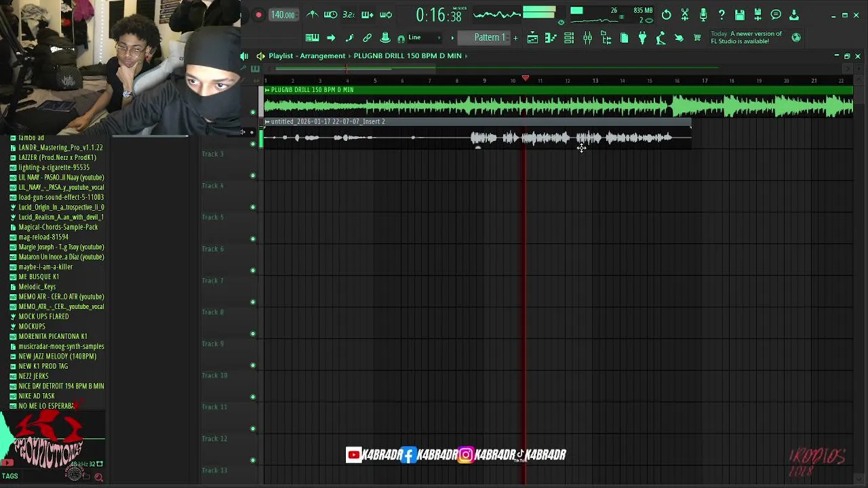The width and height of the screenshot is (868, 488).
Task: Click the playlist speaker icon
Action: [x=260, y=56]
